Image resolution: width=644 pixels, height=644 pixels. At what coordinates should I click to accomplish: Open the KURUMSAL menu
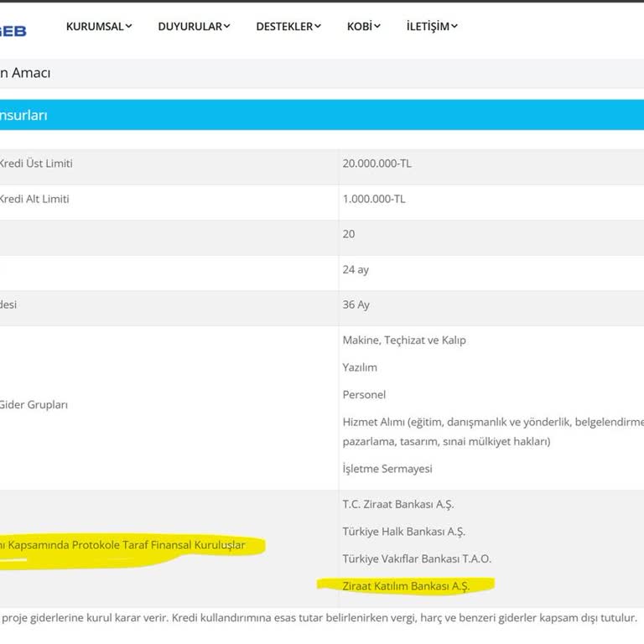coord(99,26)
